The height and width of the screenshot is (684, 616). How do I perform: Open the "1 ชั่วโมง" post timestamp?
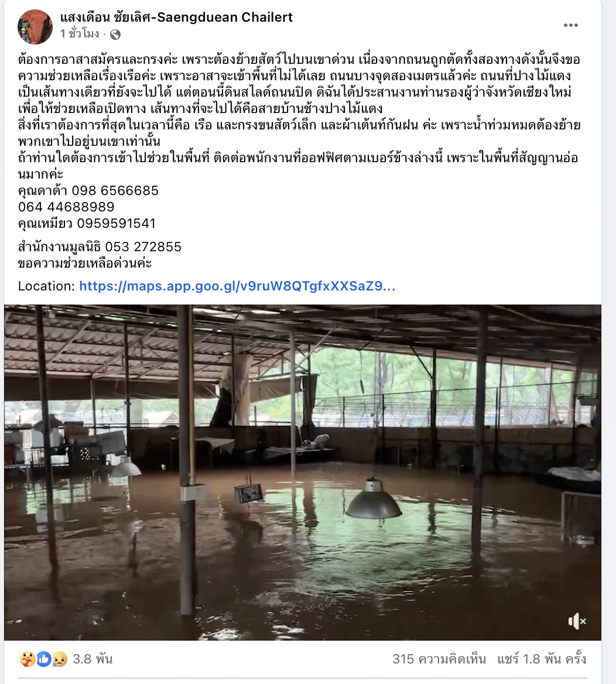click(x=80, y=33)
